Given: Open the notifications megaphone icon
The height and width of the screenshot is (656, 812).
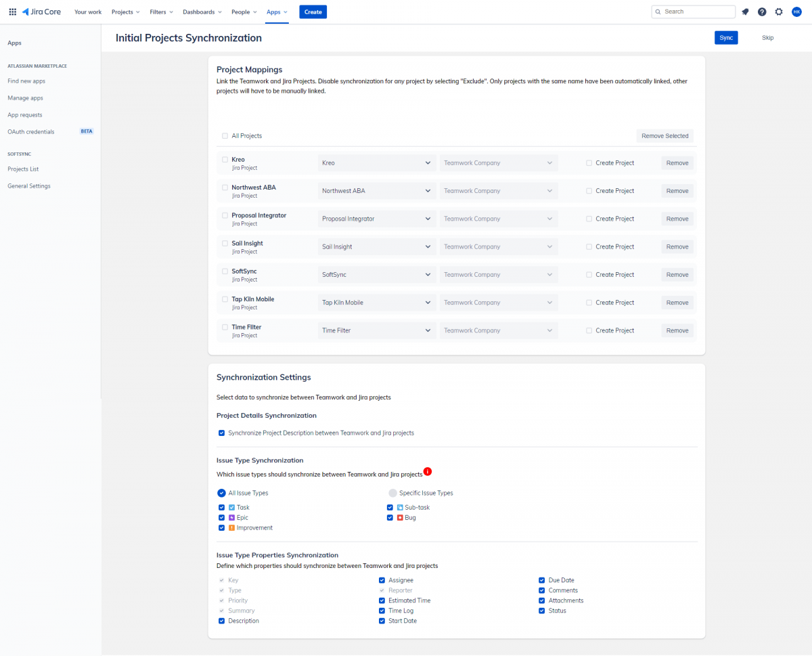Looking at the screenshot, I should [745, 12].
